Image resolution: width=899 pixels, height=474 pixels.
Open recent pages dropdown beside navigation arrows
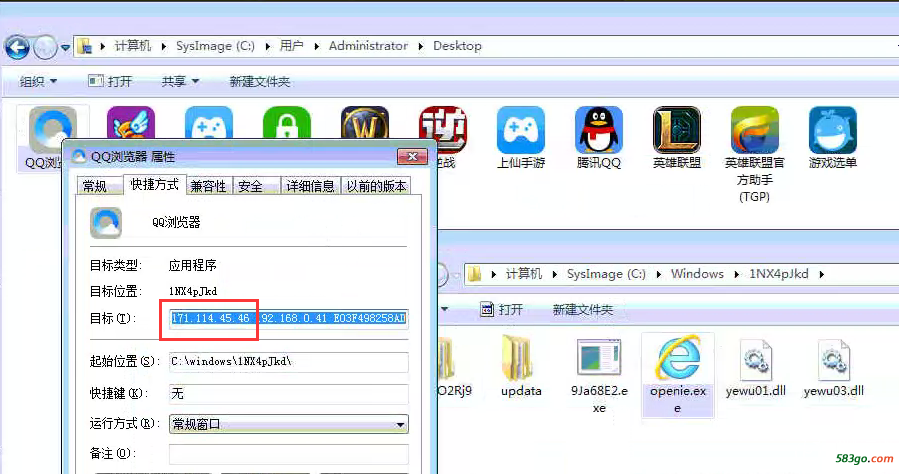[65, 48]
